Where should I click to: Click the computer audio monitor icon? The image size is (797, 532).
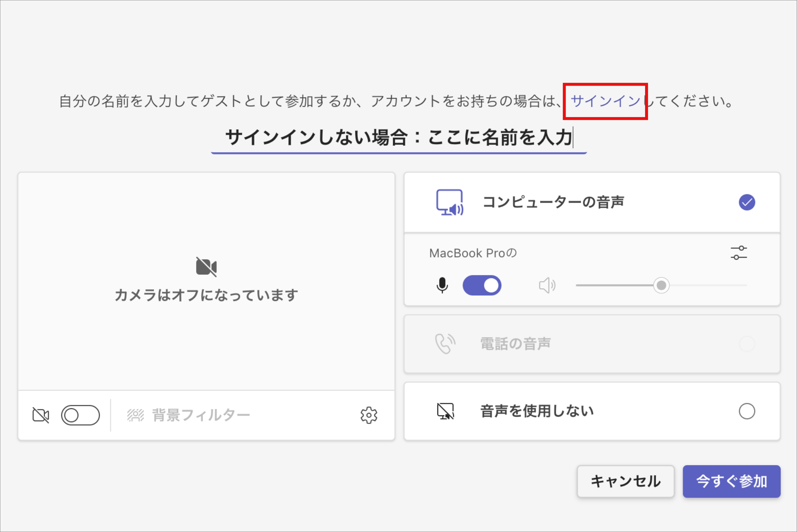click(449, 202)
